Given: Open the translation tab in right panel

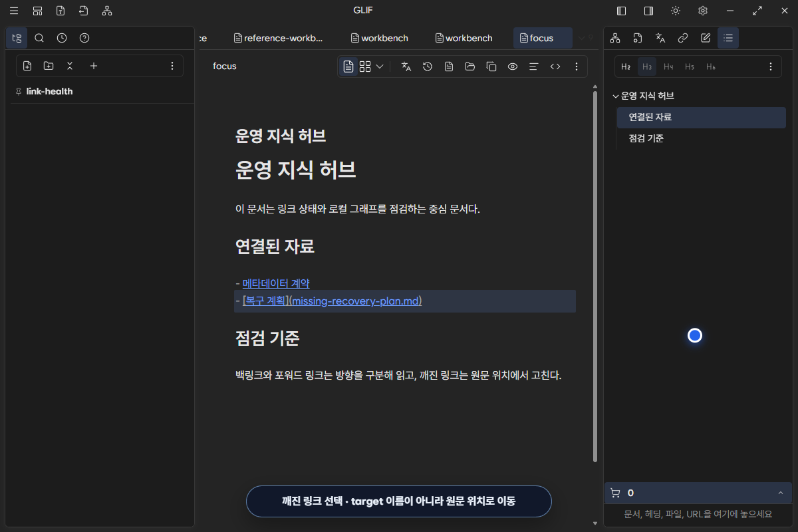Looking at the screenshot, I should click(660, 38).
